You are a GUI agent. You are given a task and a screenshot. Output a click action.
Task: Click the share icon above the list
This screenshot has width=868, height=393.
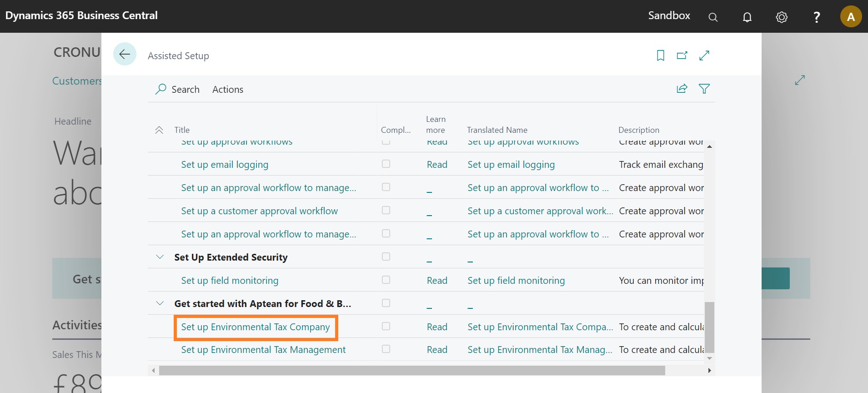(682, 89)
